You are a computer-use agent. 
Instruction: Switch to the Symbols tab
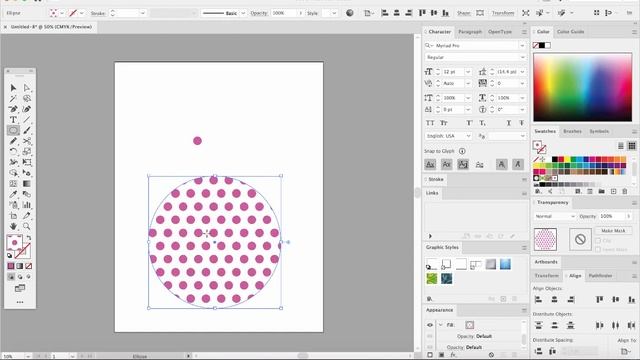(x=599, y=131)
